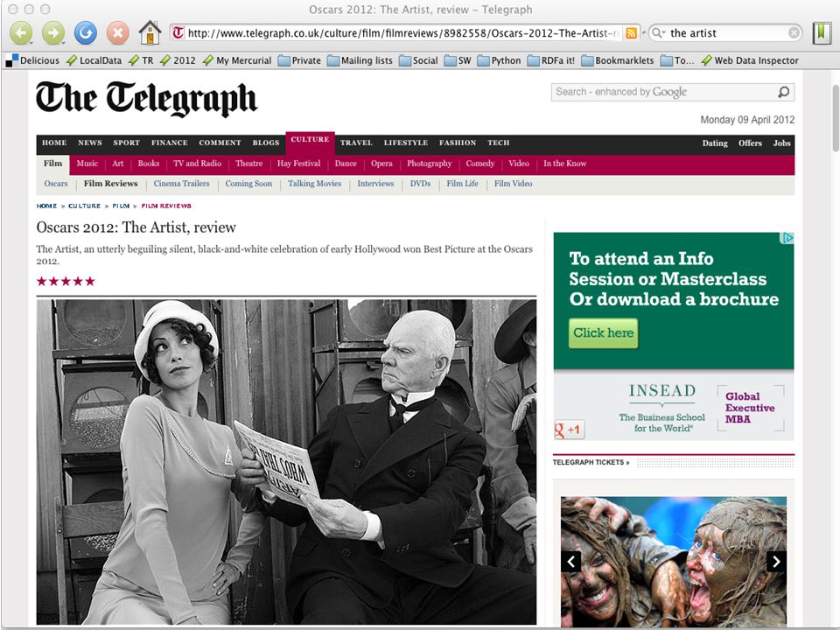Expand the Bookmarklets bookmark folder
The height and width of the screenshot is (630, 840).
pos(618,60)
